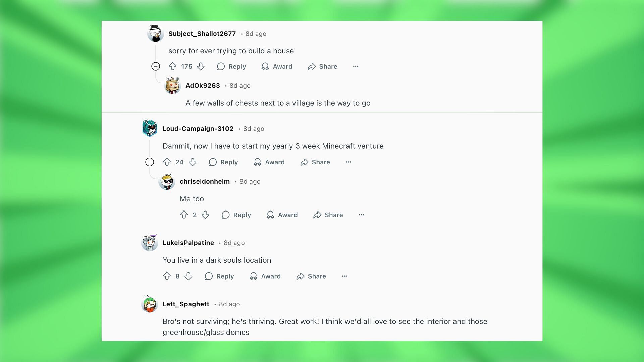Click the downvote arrow on Loud-Campaign-3102's comment
Screen dimensions: 644x362
click(x=193, y=162)
